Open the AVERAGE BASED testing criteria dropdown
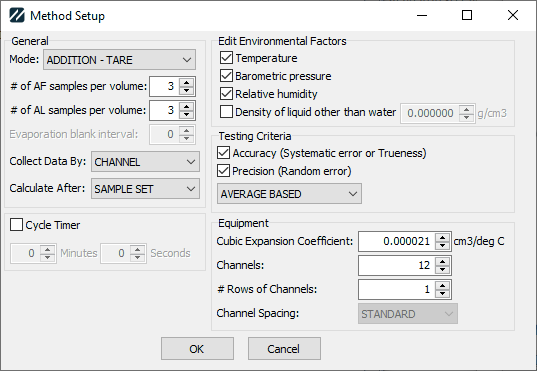This screenshot has width=537, height=371. click(289, 194)
